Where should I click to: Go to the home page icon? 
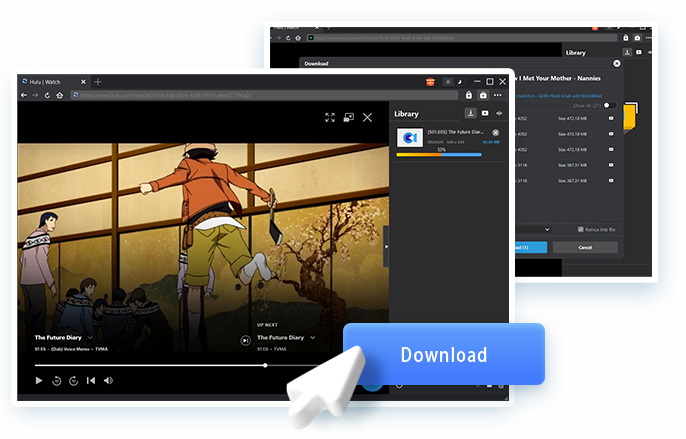tap(60, 95)
